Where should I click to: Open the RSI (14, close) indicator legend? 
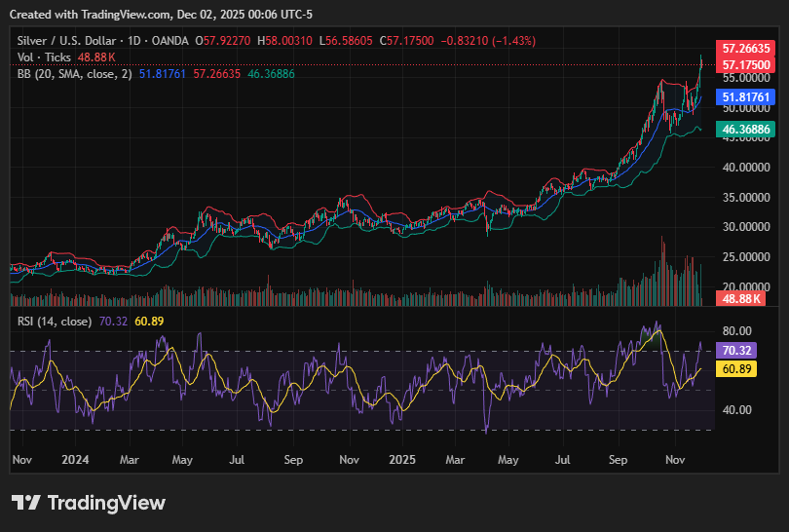[x=56, y=321]
